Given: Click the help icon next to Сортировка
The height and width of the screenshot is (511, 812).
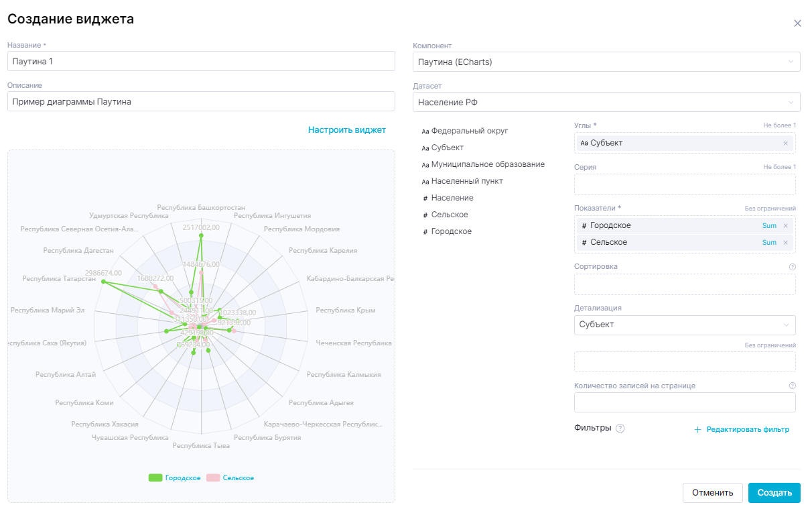Looking at the screenshot, I should [793, 267].
